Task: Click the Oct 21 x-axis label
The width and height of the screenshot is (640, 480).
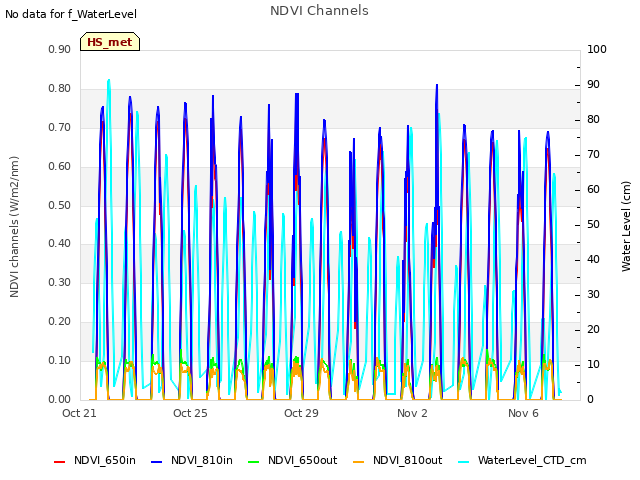Action: pos(79,413)
